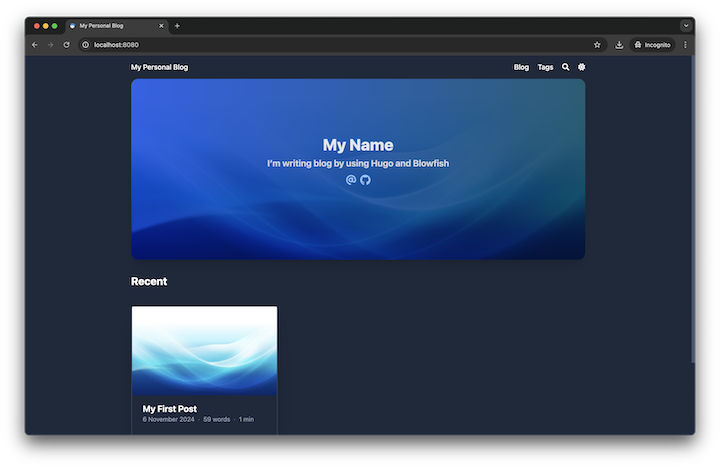Click the browser forward arrow
Screen dimensions: 720x468
[x=51, y=45]
